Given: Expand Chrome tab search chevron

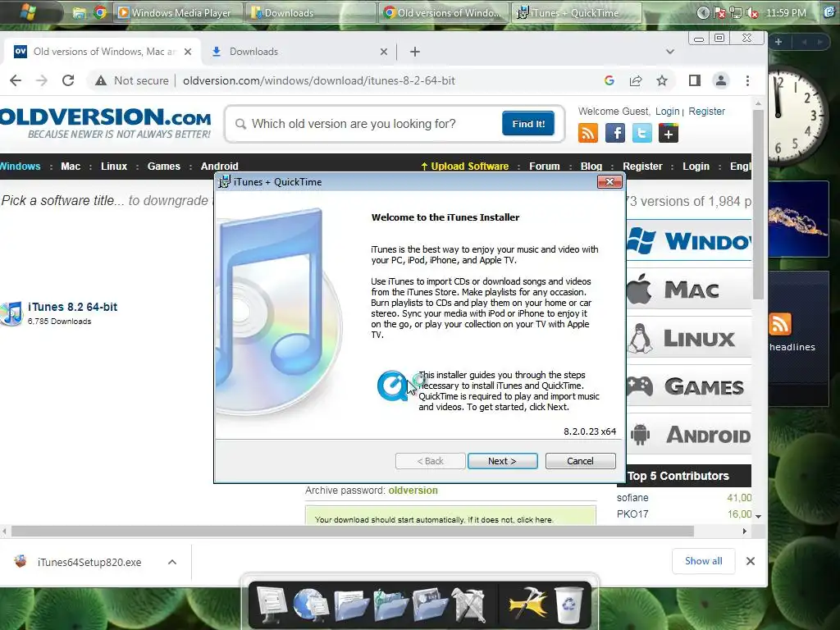Looking at the screenshot, I should click(x=669, y=52).
